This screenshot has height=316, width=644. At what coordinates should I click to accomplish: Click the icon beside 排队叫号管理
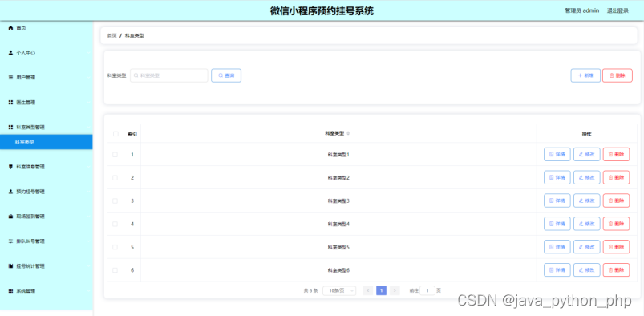[10, 241]
